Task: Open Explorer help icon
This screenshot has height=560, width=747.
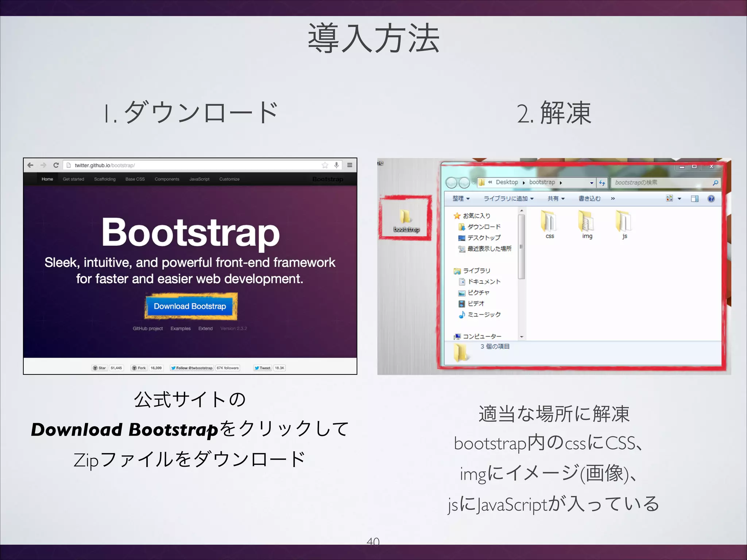Action: point(711,199)
